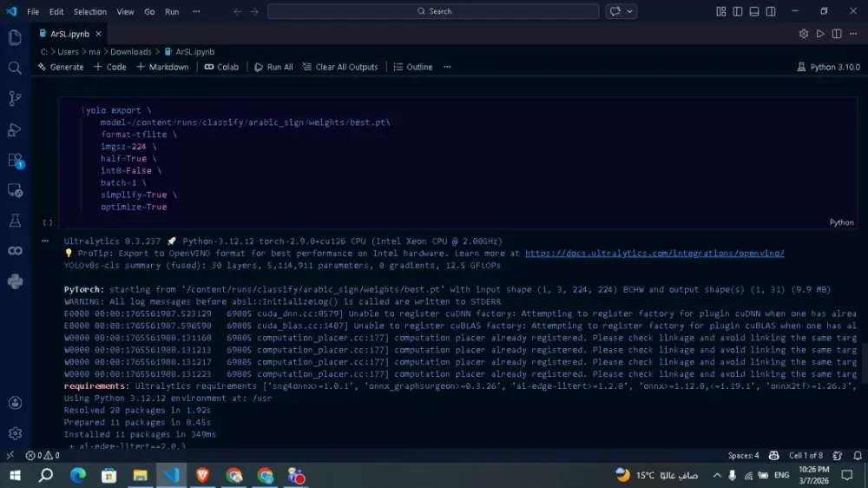Open the Run menu
868x488 pixels.
click(x=172, y=11)
